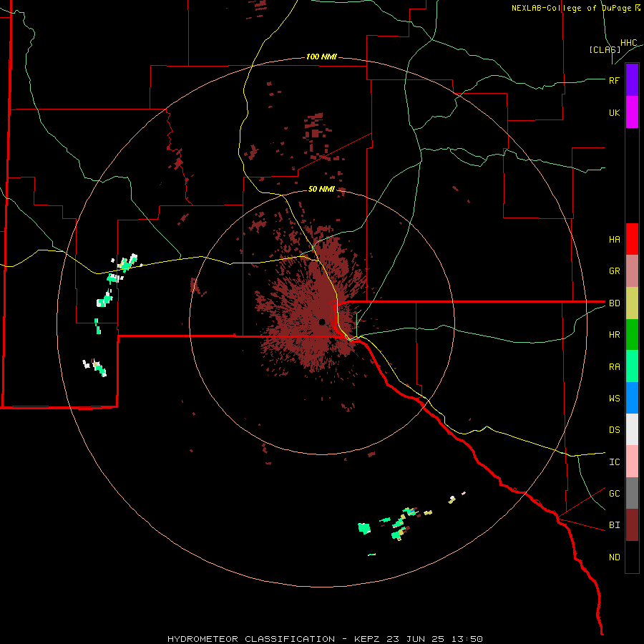Click the GC gray legend swatch
This screenshot has height=644, width=644.
click(632, 493)
